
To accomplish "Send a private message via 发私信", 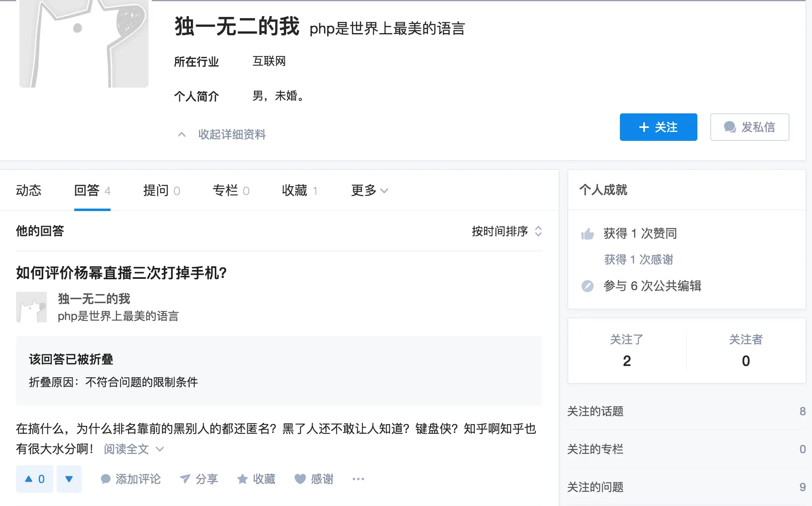I will click(x=750, y=127).
